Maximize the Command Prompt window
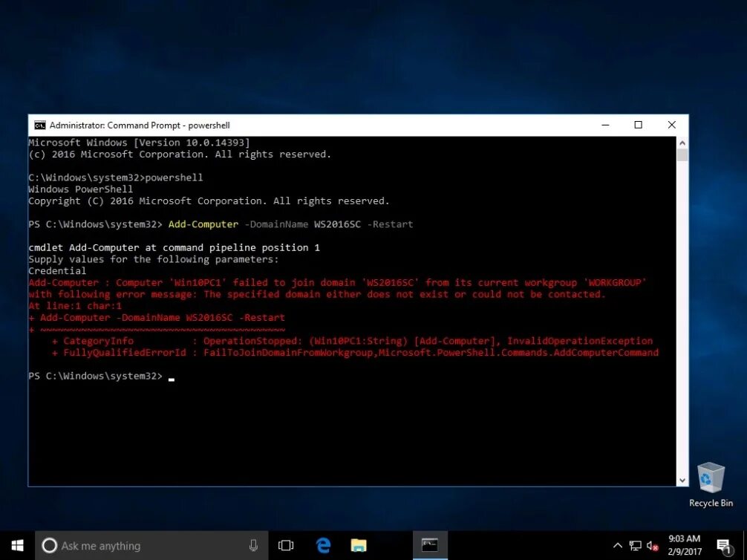Viewport: 747px width, 560px height. (639, 125)
